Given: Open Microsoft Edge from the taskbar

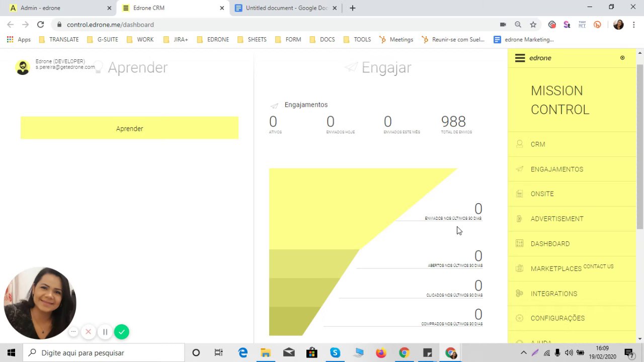Looking at the screenshot, I should pos(243,353).
